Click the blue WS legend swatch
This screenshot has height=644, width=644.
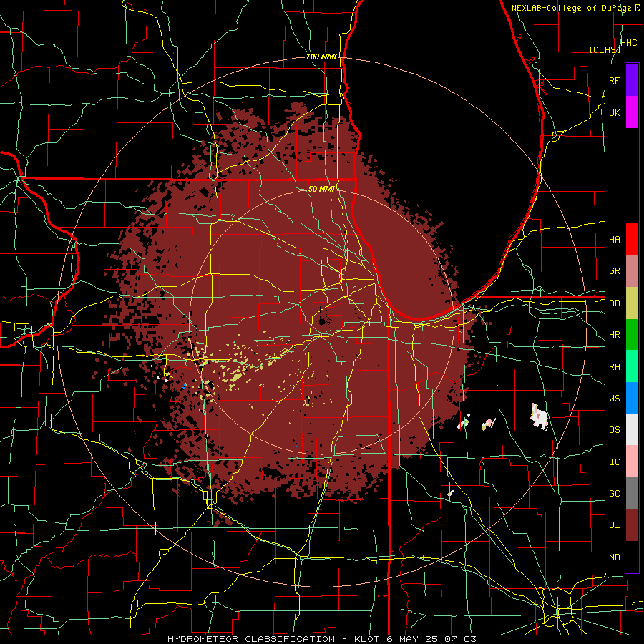(x=632, y=398)
